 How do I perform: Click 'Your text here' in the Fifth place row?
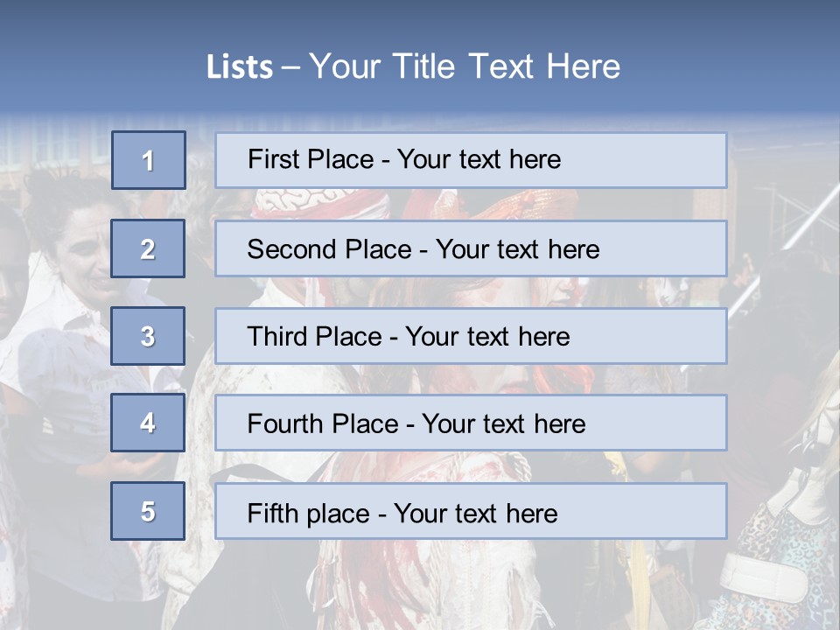pos(476,514)
